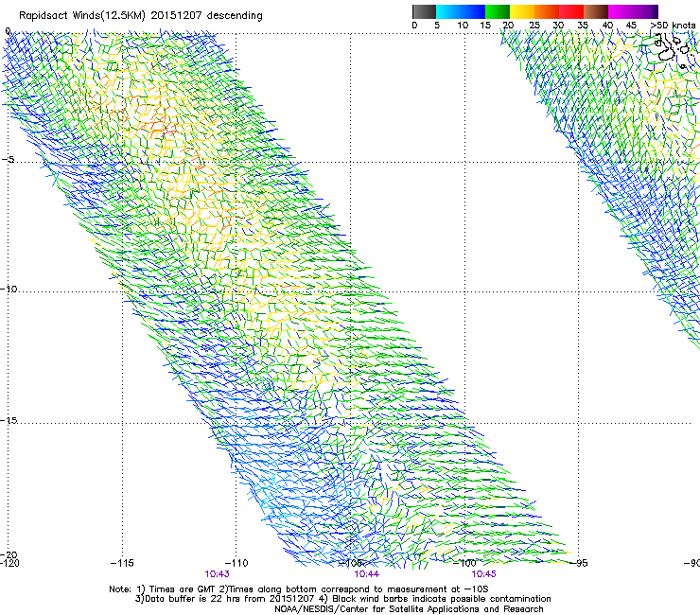Image resolution: width=700 pixels, height=615 pixels.
Task: Click the green 15-20 knots legend swatch
Action: click(x=498, y=11)
